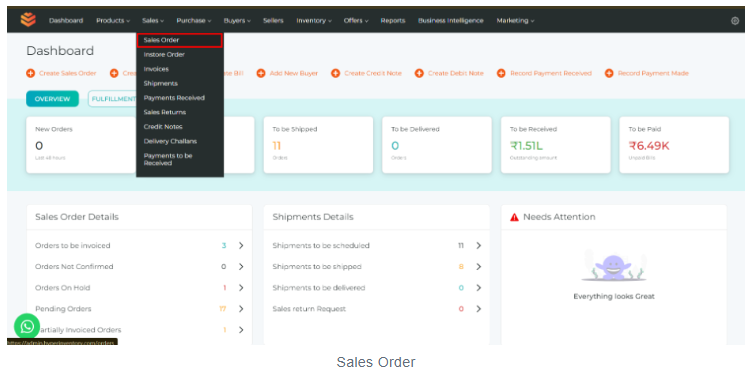The width and height of the screenshot is (756, 378).
Task: Click plus icon beside Create Debit Note
Action: (419, 73)
